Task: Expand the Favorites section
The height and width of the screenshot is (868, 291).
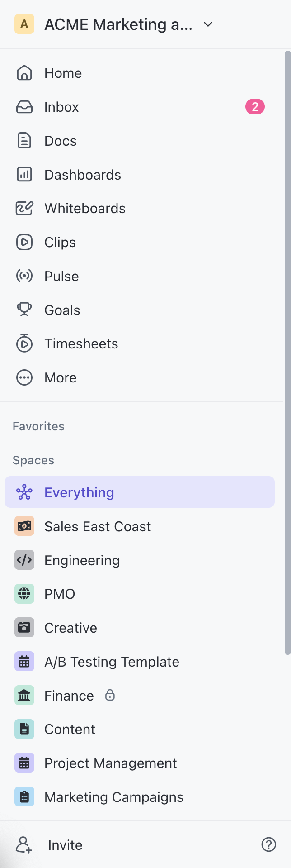Action: [38, 426]
